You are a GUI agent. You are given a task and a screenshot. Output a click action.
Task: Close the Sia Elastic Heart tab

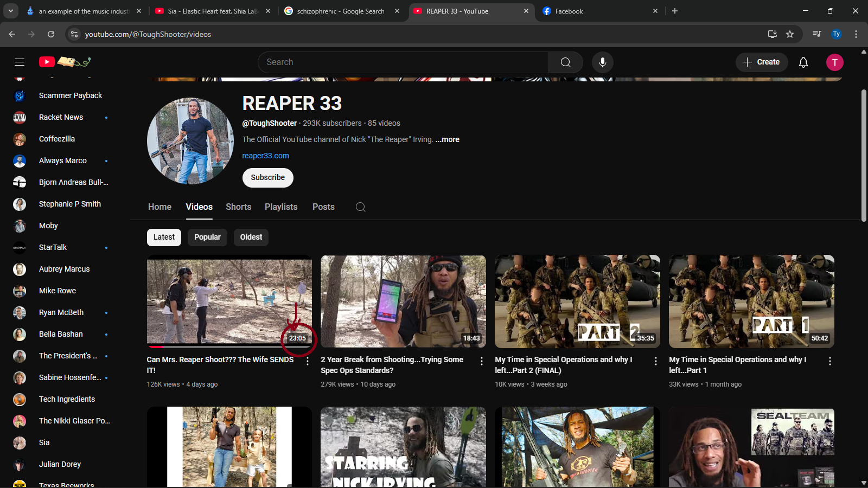coord(268,11)
